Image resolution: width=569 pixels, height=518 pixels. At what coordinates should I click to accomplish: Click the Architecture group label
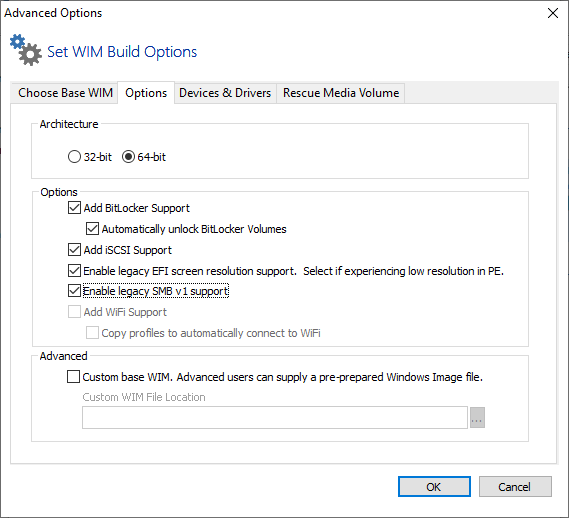(x=69, y=124)
